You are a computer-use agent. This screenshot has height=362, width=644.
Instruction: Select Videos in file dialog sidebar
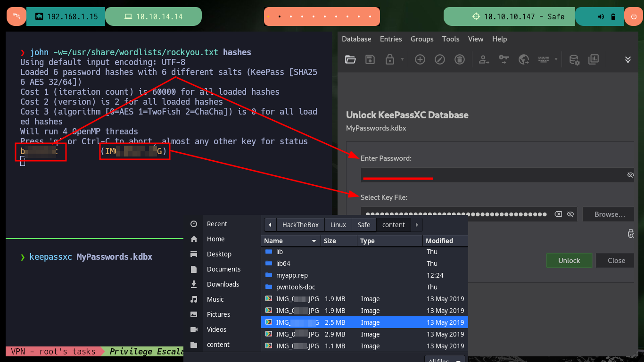[x=222, y=329]
